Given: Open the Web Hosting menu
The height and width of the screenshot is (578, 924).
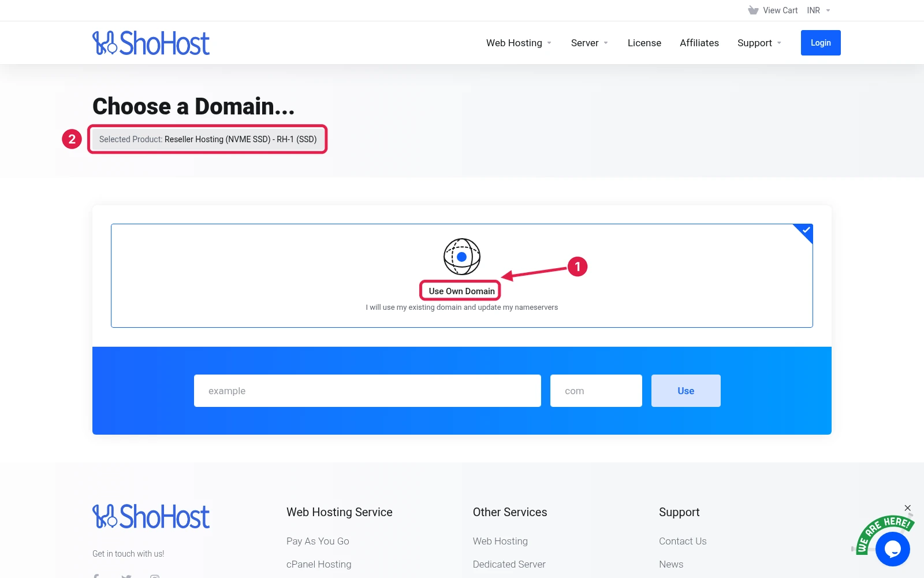Looking at the screenshot, I should [x=519, y=43].
